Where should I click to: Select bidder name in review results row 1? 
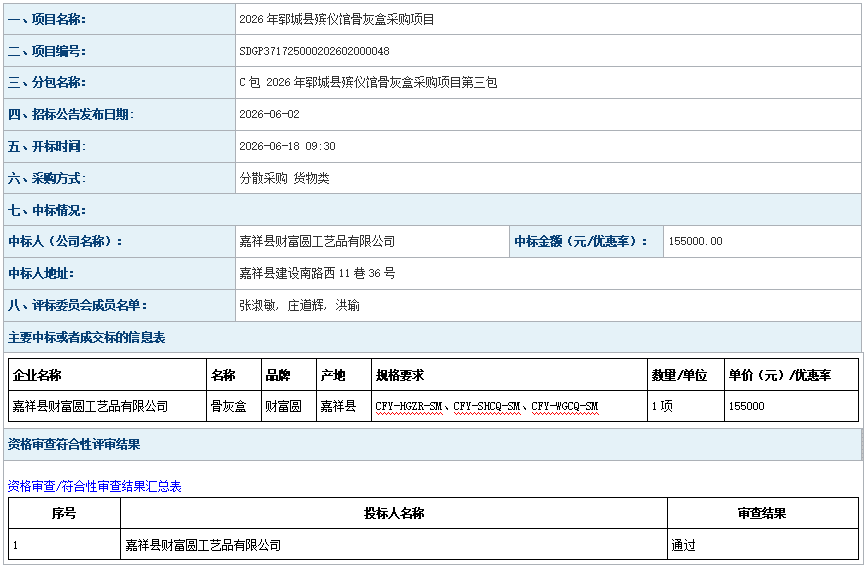pos(203,546)
